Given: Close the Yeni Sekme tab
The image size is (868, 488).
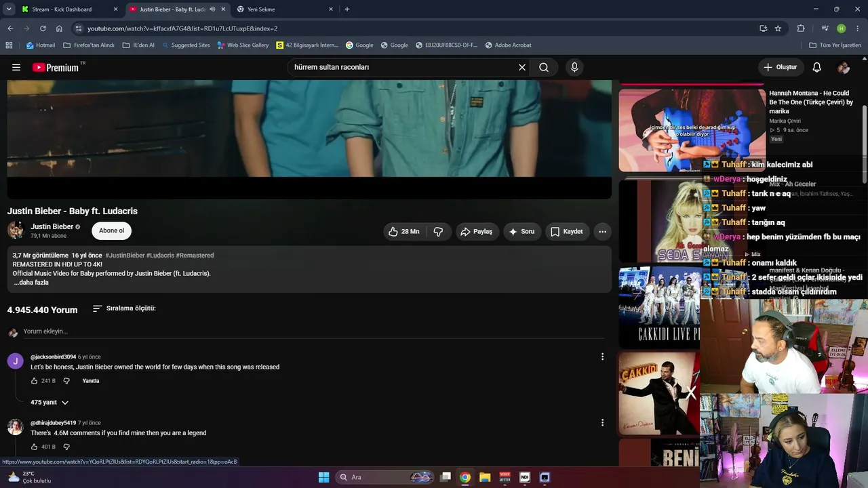Looking at the screenshot, I should (331, 9).
